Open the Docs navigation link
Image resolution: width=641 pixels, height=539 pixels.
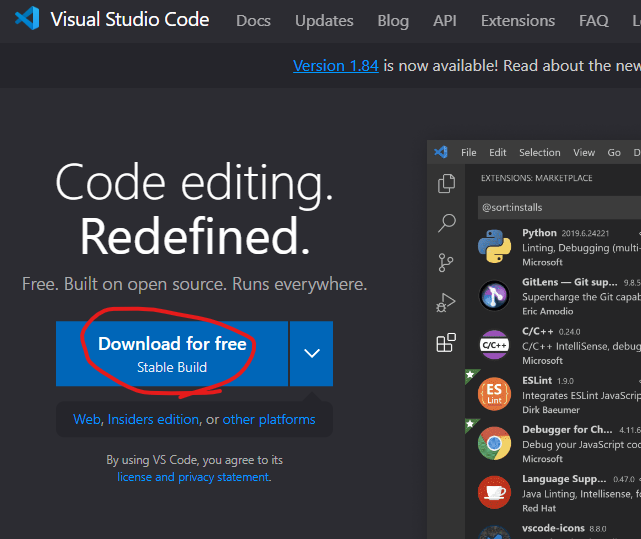pos(253,20)
